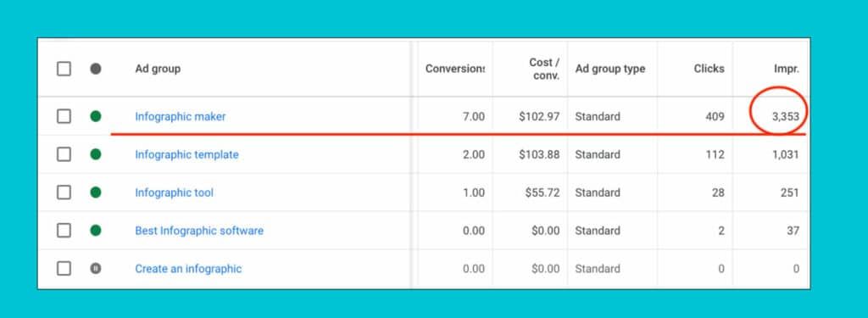Select the 28 clicks cell
Viewport: 868px width, 318px height.
pos(718,192)
